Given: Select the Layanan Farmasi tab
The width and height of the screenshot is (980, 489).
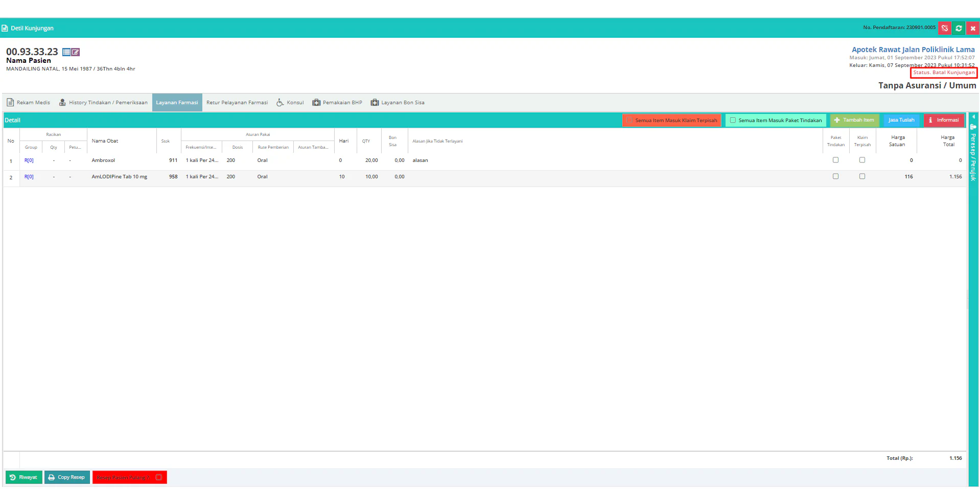Looking at the screenshot, I should [x=177, y=103].
